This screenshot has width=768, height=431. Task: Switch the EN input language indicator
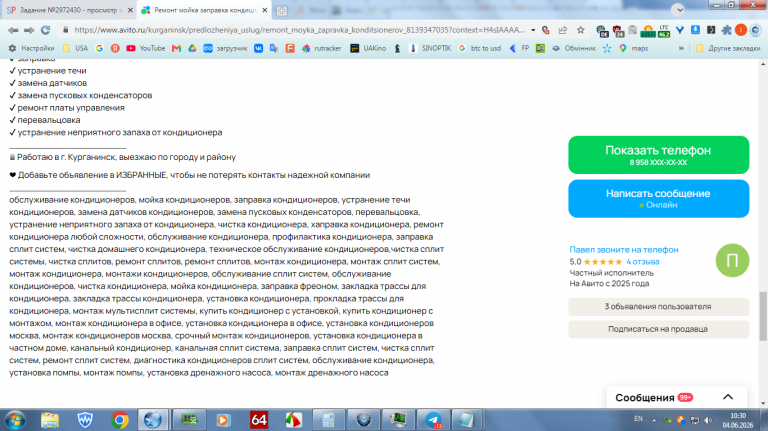[638, 419]
